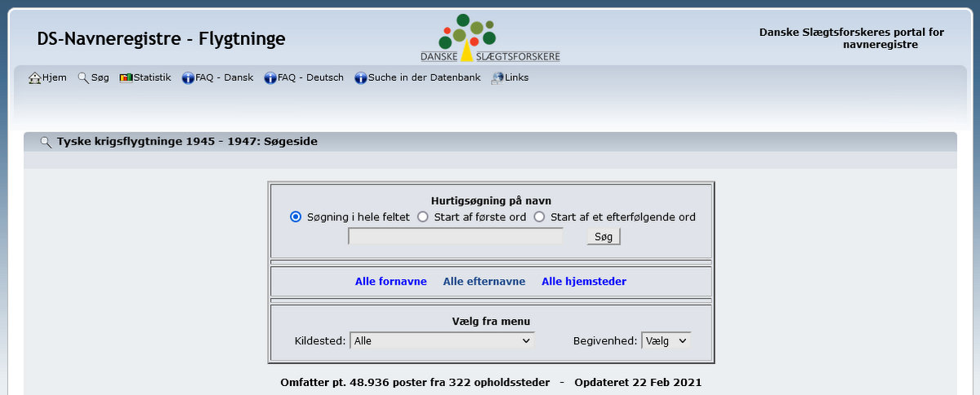The width and height of the screenshot is (980, 395).
Task: Open FAQ - Dansk page
Action: (x=225, y=78)
